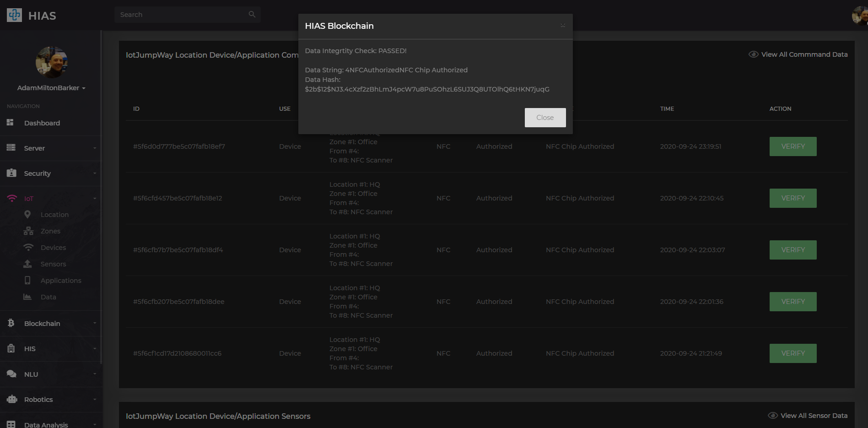This screenshot has width=868, height=428.
Task: Verify the command from 21:21:49
Action: coord(793,353)
